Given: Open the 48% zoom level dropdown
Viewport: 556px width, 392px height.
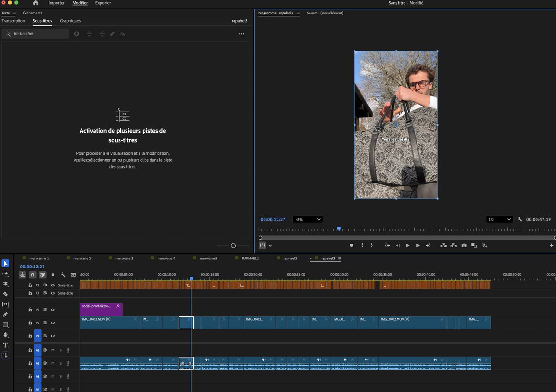Looking at the screenshot, I should point(308,219).
